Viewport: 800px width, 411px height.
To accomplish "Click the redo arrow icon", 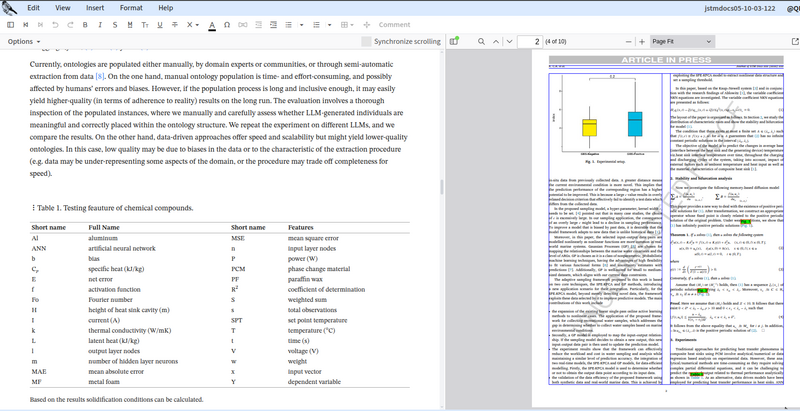I will (70, 24).
